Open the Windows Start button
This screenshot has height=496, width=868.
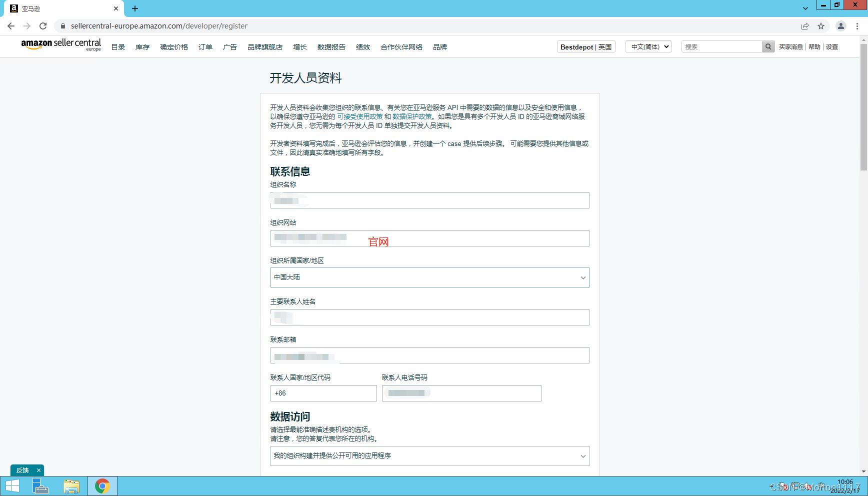(12, 486)
